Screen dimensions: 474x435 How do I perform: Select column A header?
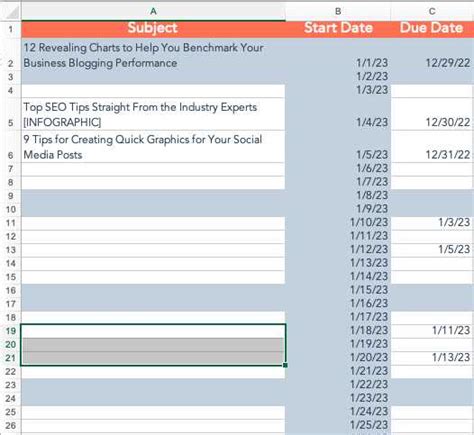153,12
